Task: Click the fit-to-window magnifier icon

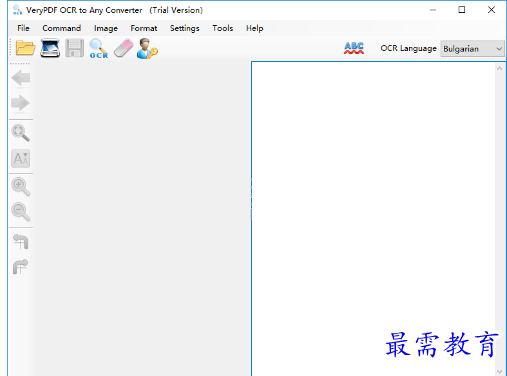Action: pos(21,133)
